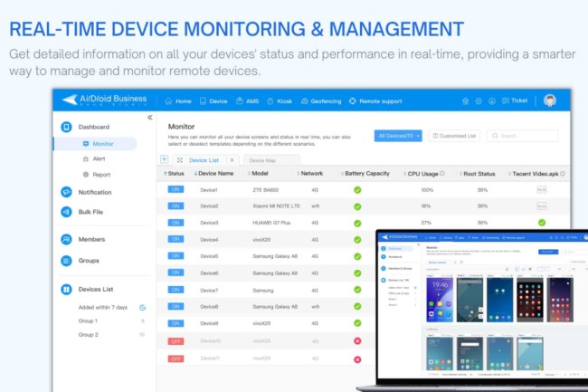Click the red X icon in Device11 row
The width and height of the screenshot is (588, 392).
357,359
